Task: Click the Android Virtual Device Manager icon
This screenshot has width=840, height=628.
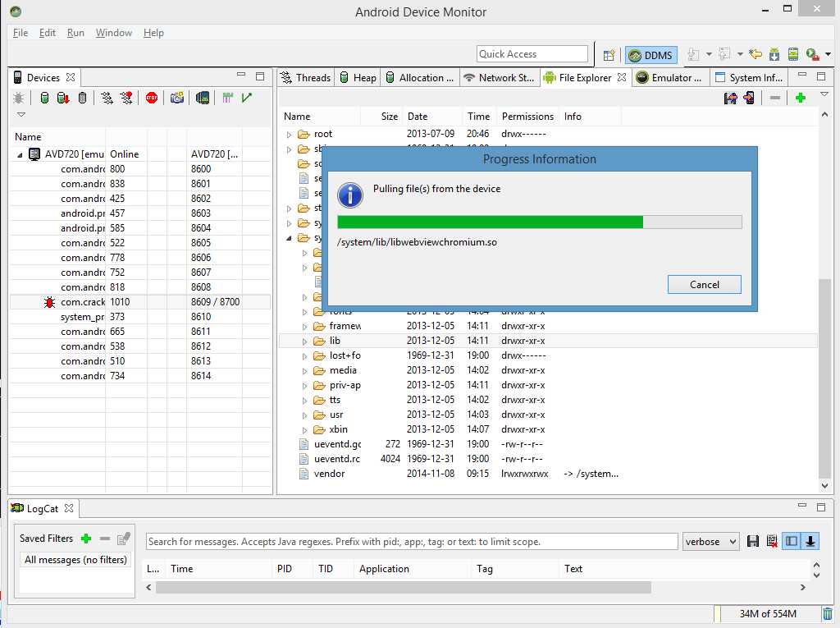Action: (x=793, y=54)
